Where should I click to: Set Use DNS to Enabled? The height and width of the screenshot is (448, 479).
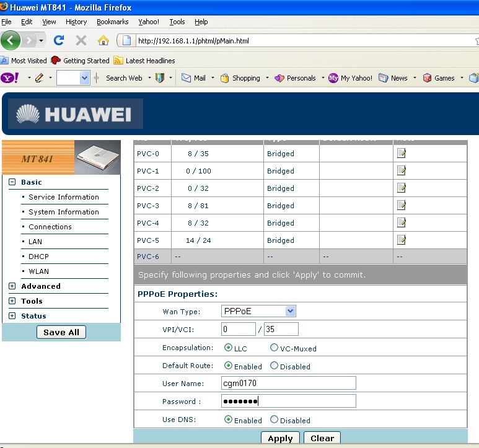click(x=228, y=419)
